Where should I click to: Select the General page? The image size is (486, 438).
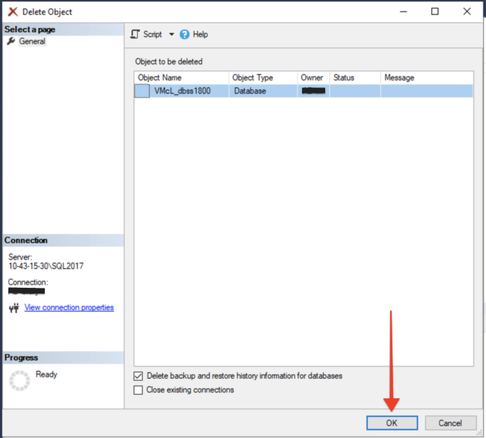pyautogui.click(x=32, y=41)
